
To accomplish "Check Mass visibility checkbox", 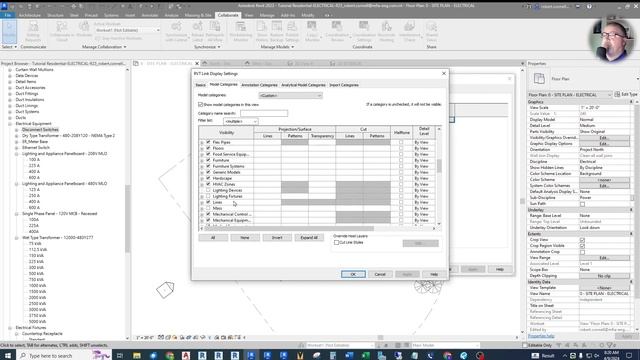I will pyautogui.click(x=208, y=208).
